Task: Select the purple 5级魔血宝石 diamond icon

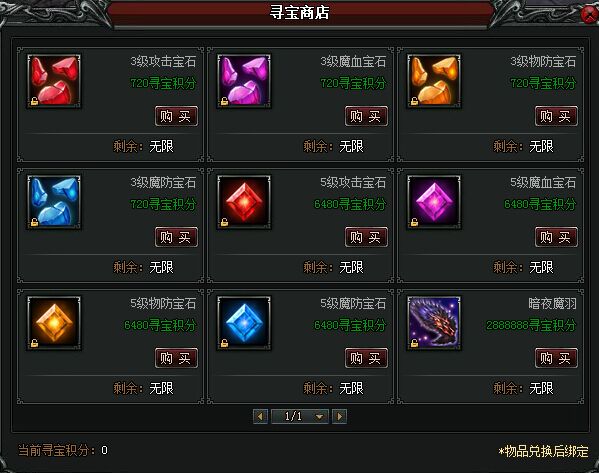Action: tap(434, 202)
